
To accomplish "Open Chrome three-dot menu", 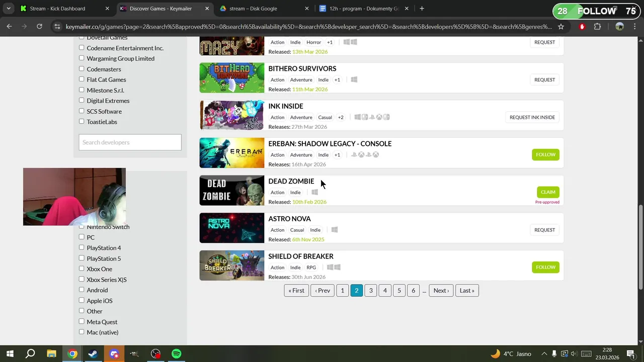I will (635, 27).
